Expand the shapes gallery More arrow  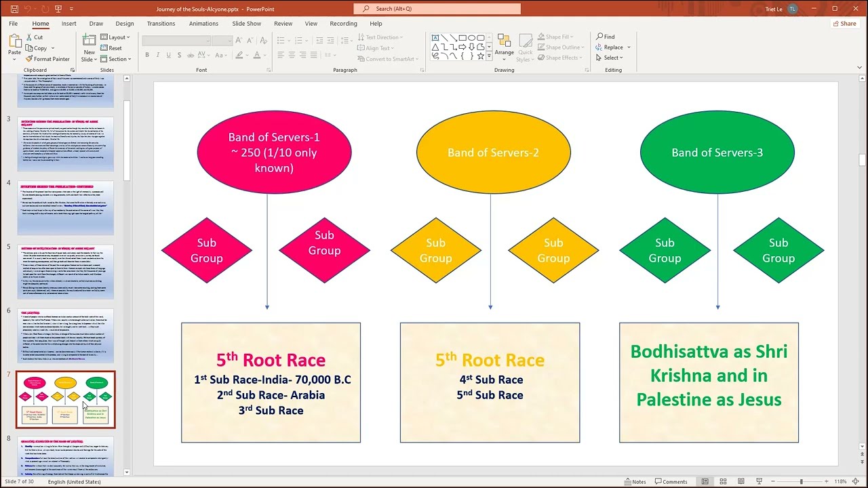pyautogui.click(x=489, y=56)
